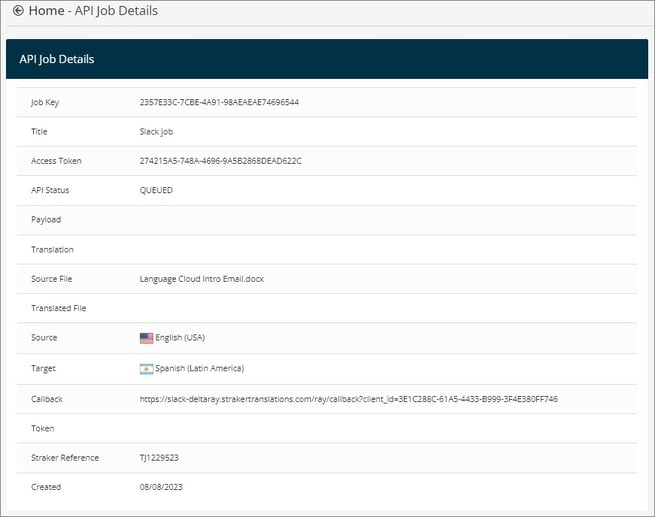Click the Translation field label
The image size is (655, 517).
[52, 250]
